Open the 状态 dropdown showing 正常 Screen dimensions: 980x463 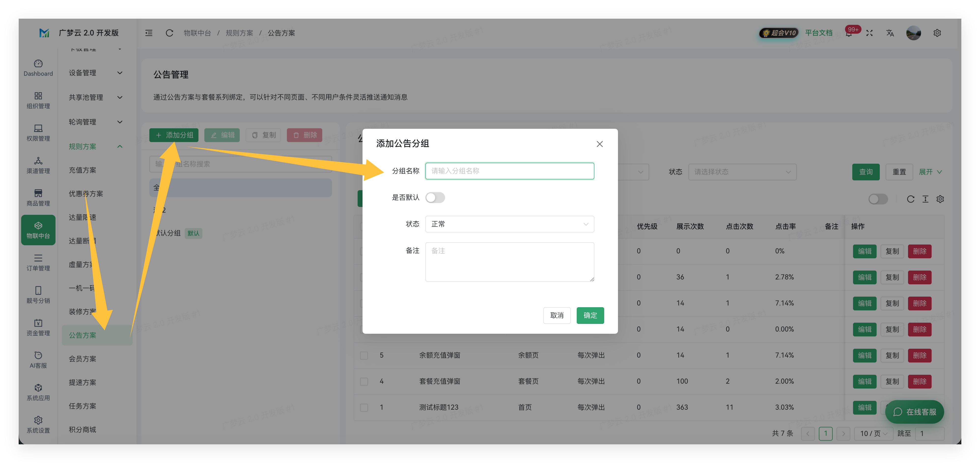tap(509, 224)
